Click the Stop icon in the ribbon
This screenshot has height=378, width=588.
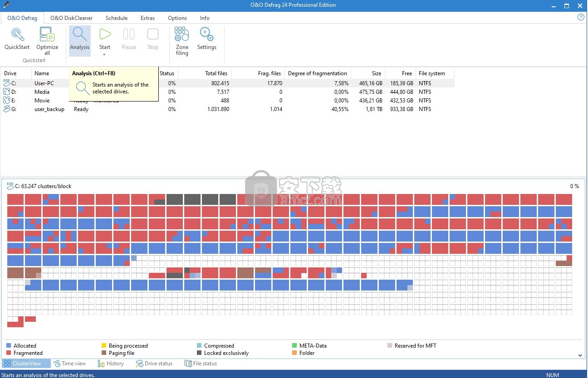[153, 34]
